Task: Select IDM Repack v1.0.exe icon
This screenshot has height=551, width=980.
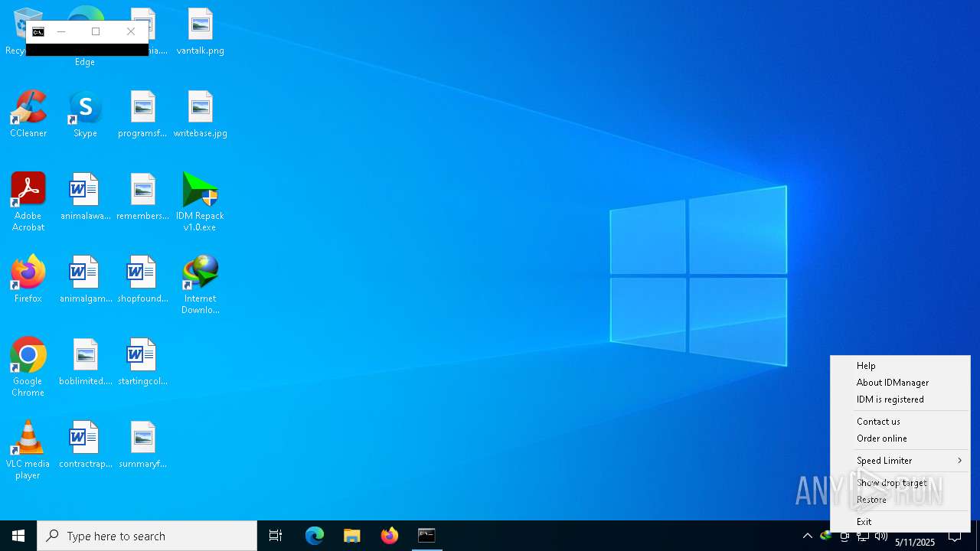Action: point(200,202)
